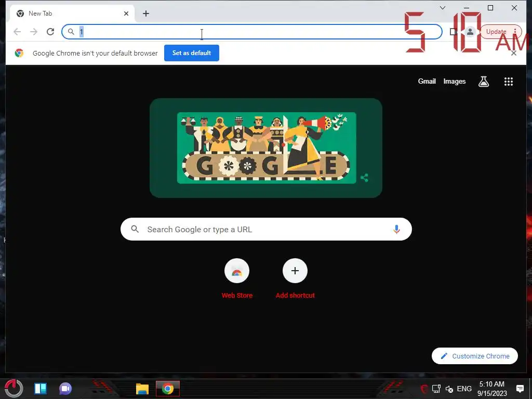
Task: Open Start power icon in taskbar
Action: point(14,389)
